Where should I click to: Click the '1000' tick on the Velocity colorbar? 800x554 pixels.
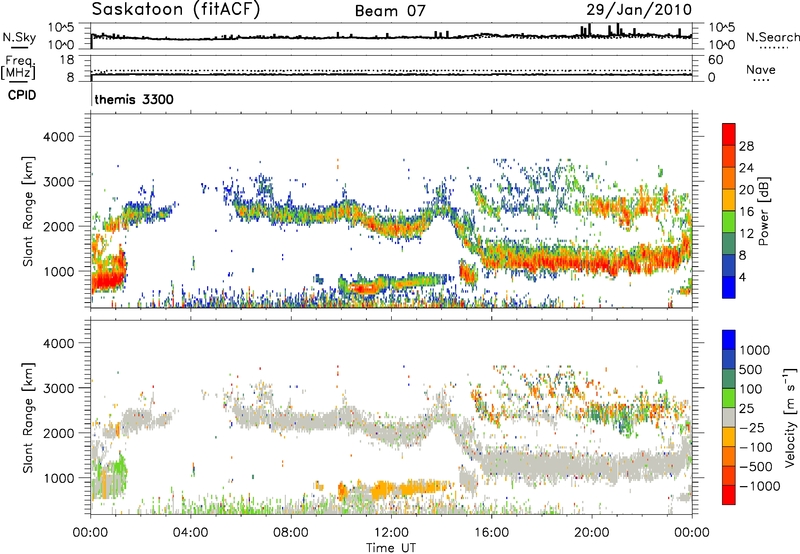point(754,350)
